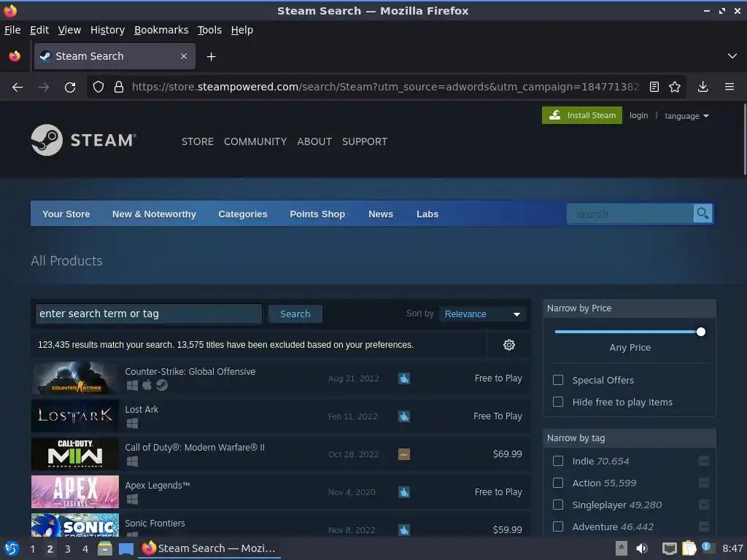Go back with the browser back arrow
The image size is (747, 560).
point(18,87)
